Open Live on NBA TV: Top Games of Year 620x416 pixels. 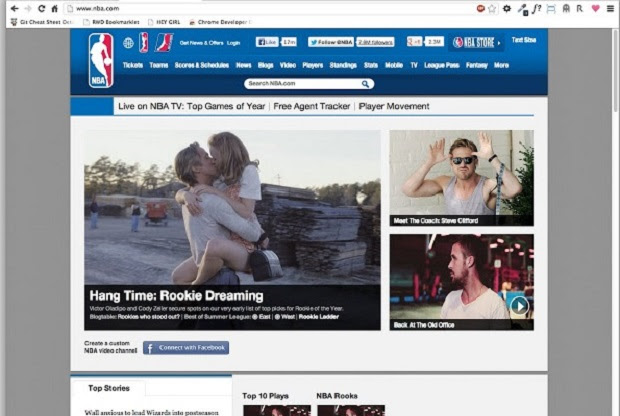coord(191,106)
